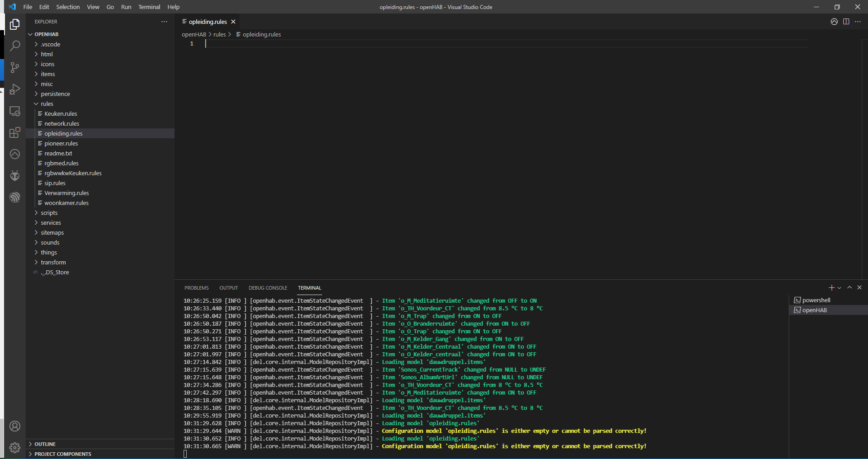Switch to the PROBLEMS panel tab
Screen dimensions: 868x459
pos(197,288)
